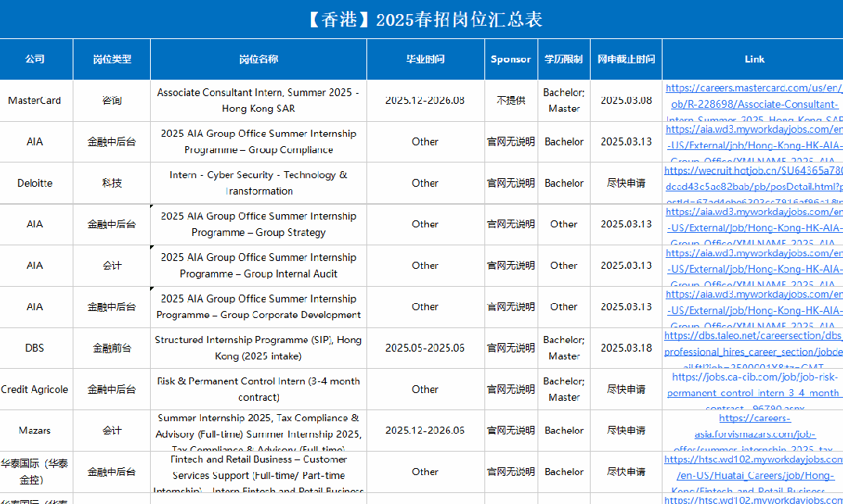The width and height of the screenshot is (843, 504).
Task: Open AIA link for Group Internal Audit row
Action: (x=754, y=266)
